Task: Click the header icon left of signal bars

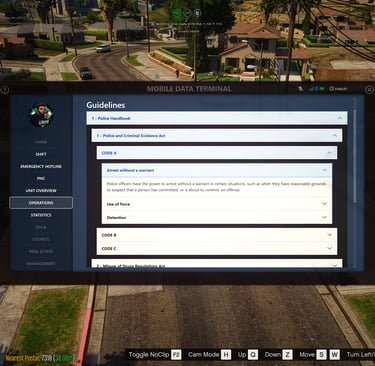Action: point(301,89)
